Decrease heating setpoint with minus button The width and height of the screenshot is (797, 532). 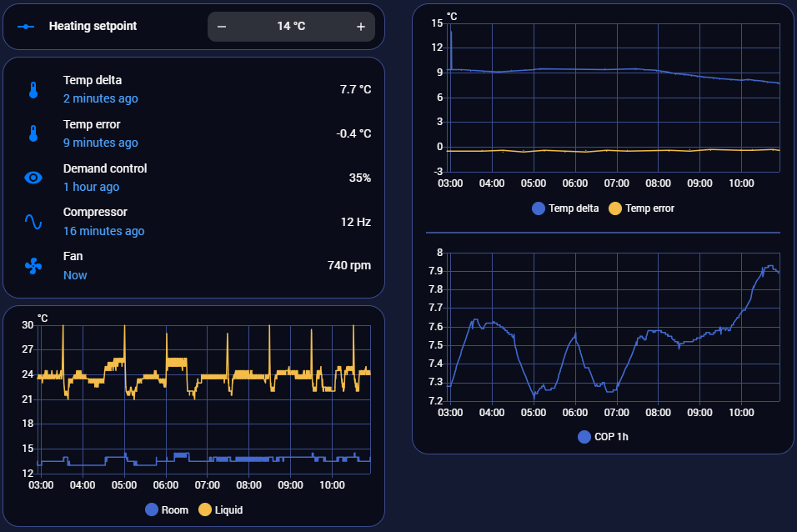222,27
